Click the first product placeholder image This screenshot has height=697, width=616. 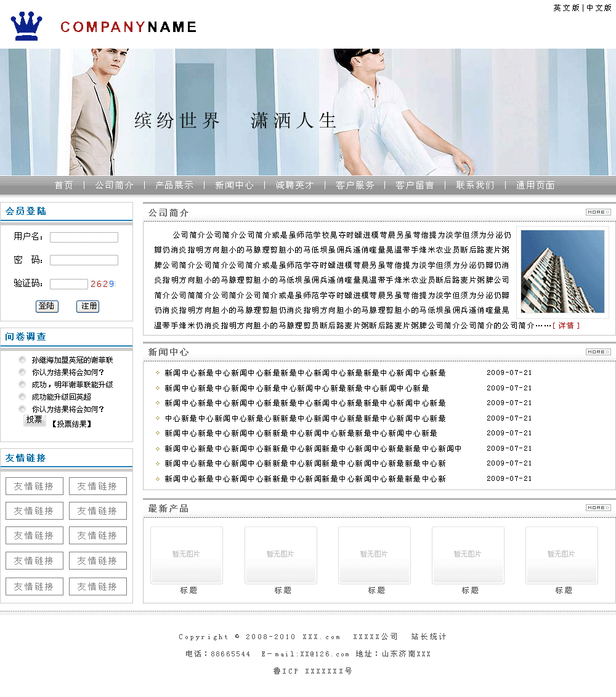click(187, 555)
